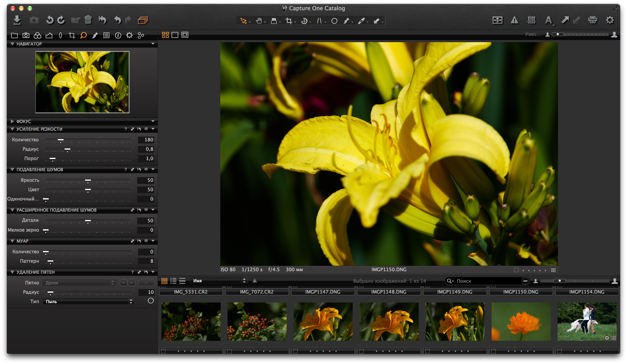Click the print icon in toolbar
The height and width of the screenshot is (364, 627).
[592, 20]
